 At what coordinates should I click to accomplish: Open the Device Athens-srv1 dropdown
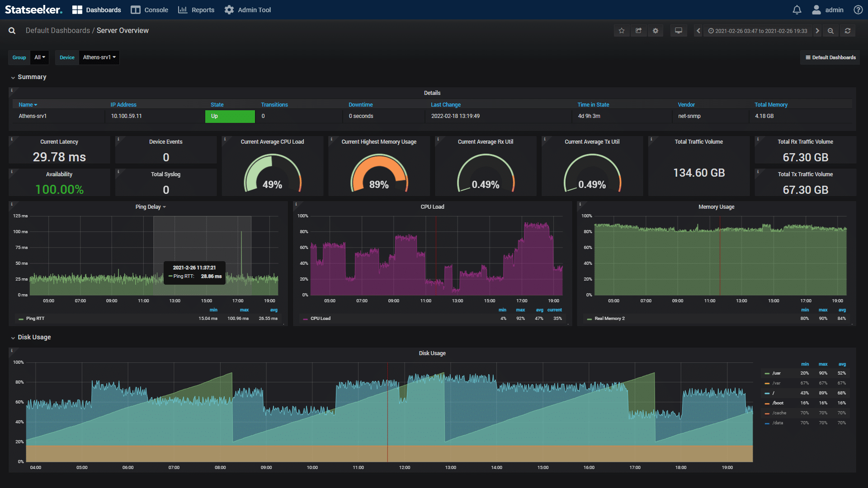[x=99, y=57]
